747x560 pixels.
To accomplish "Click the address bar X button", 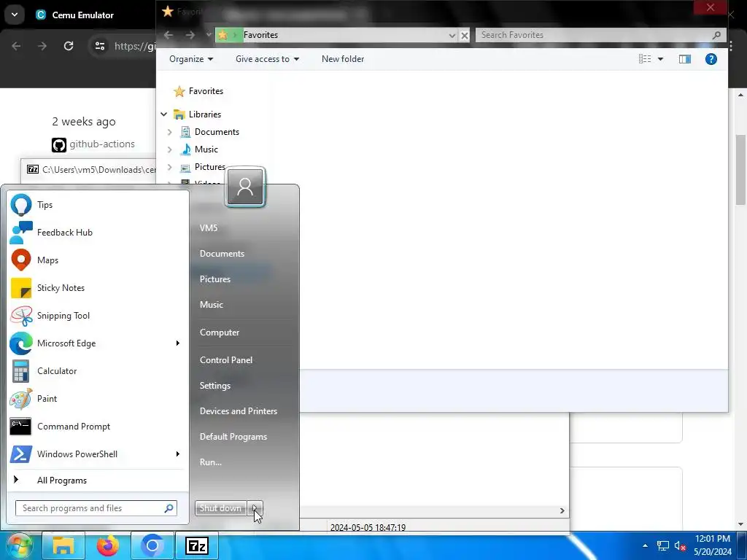I will pyautogui.click(x=465, y=35).
